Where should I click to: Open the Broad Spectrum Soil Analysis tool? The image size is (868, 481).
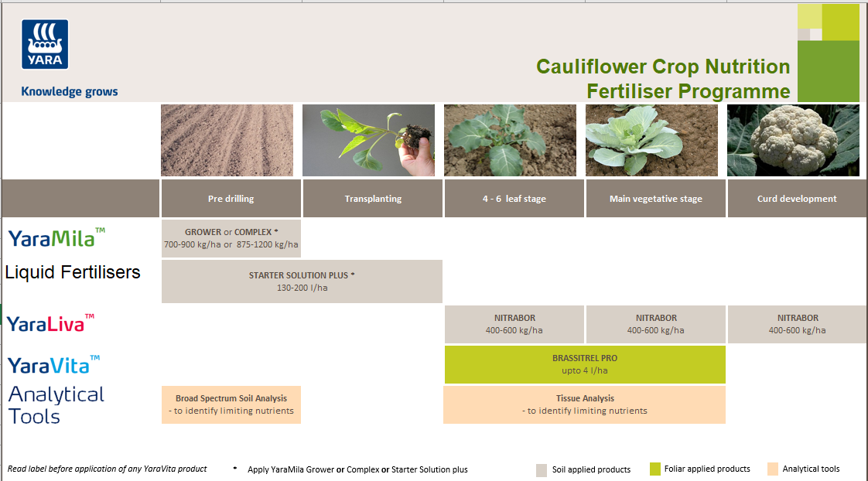coord(231,404)
